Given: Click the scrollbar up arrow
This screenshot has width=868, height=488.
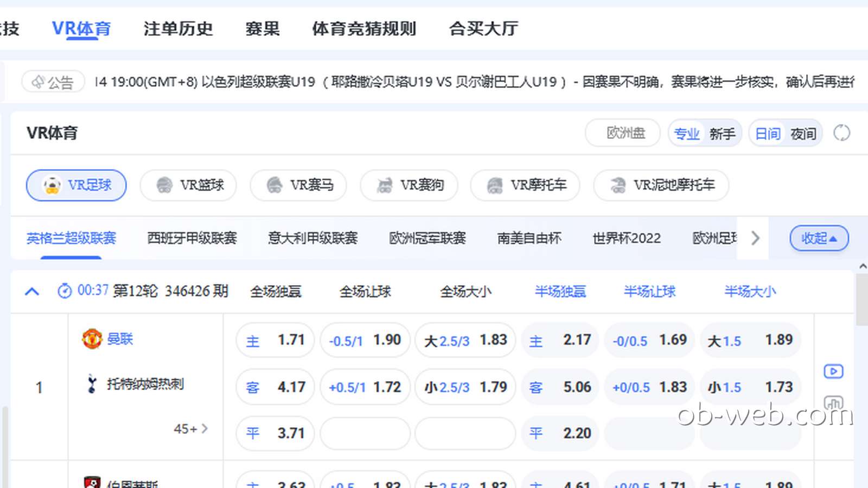Looking at the screenshot, I should point(863,266).
